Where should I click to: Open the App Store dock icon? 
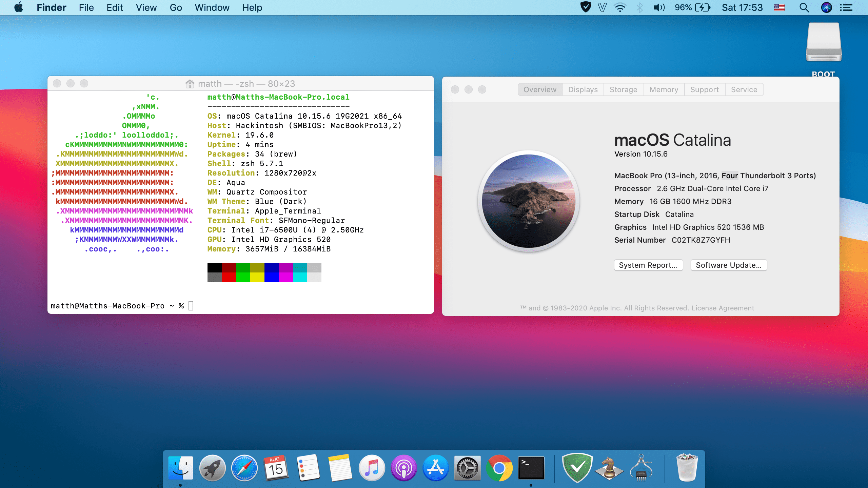point(435,468)
